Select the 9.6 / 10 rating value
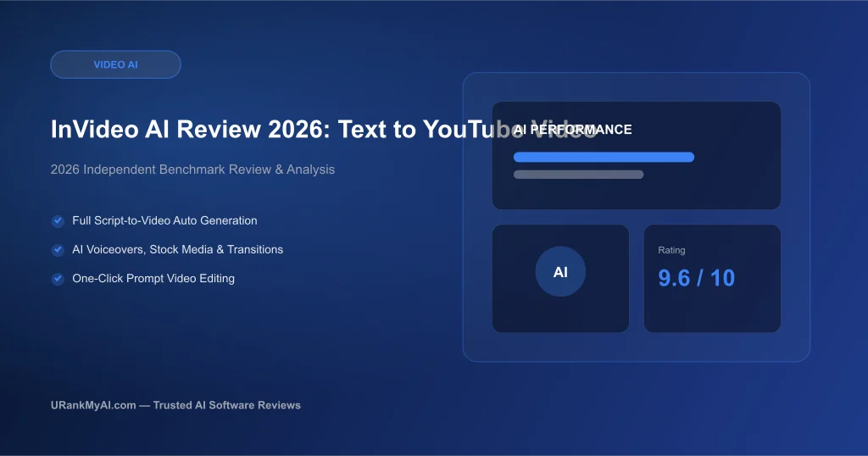This screenshot has height=456, width=868. click(x=697, y=278)
